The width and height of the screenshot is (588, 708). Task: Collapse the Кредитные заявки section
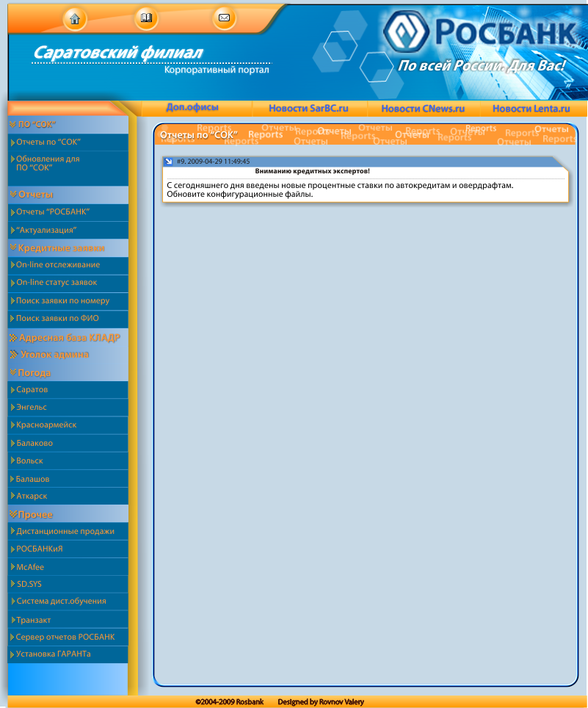pyautogui.click(x=68, y=248)
